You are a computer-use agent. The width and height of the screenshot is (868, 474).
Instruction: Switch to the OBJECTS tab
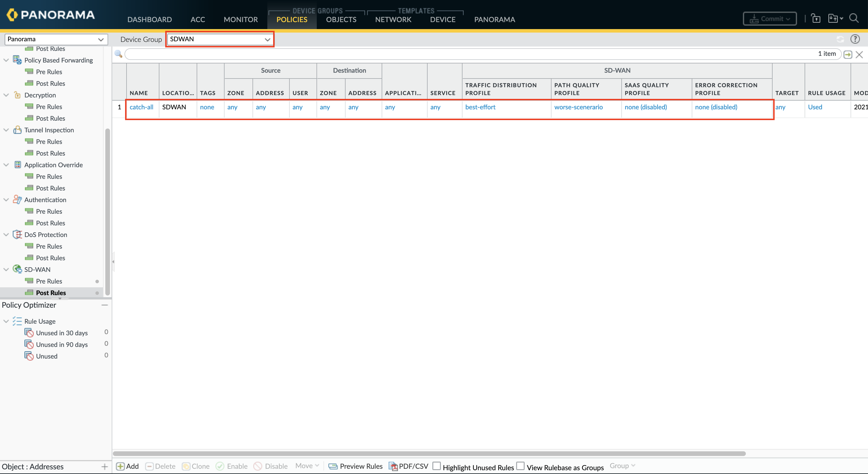341,19
